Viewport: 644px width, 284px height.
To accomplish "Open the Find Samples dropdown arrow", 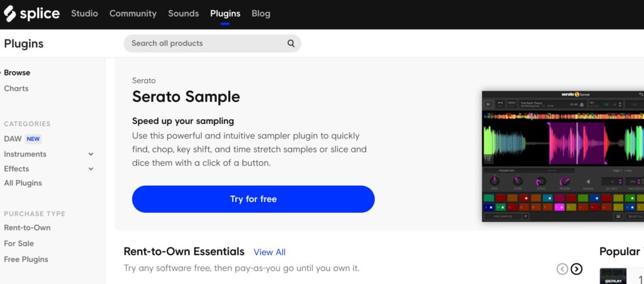I will click(525, 217).
